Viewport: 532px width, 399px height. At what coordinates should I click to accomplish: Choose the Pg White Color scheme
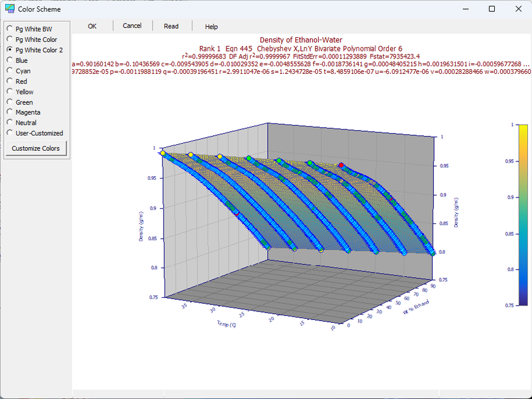[x=33, y=40]
